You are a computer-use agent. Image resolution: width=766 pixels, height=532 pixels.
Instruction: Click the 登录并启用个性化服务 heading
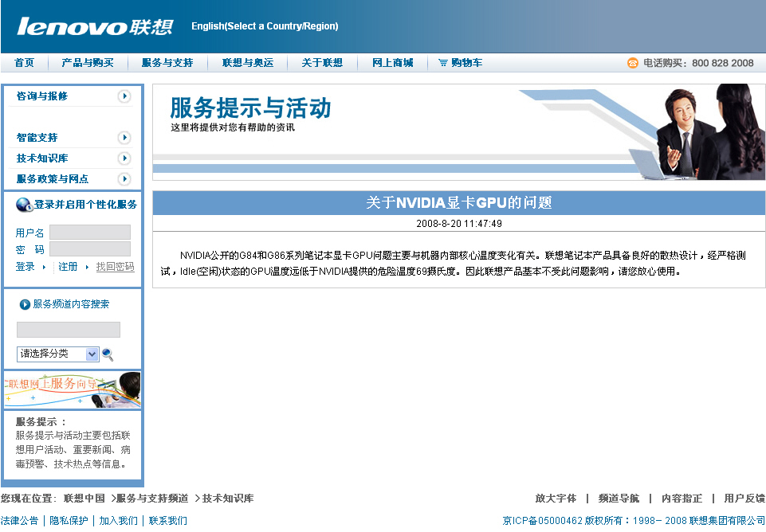point(85,205)
